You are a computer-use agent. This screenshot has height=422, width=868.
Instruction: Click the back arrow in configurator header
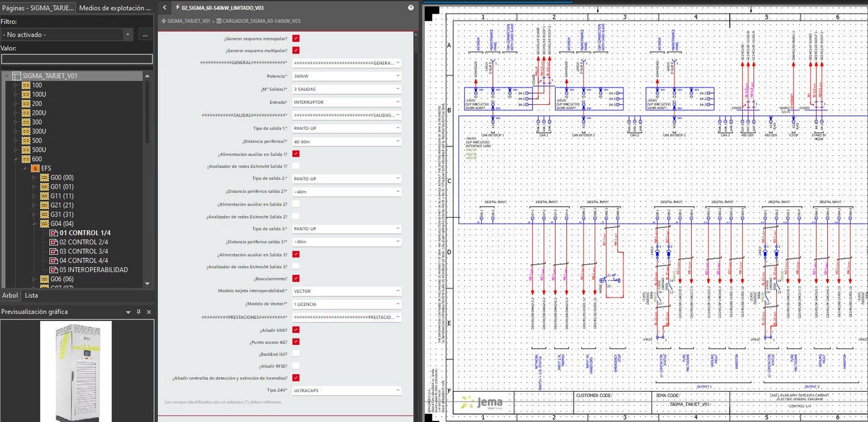click(164, 8)
